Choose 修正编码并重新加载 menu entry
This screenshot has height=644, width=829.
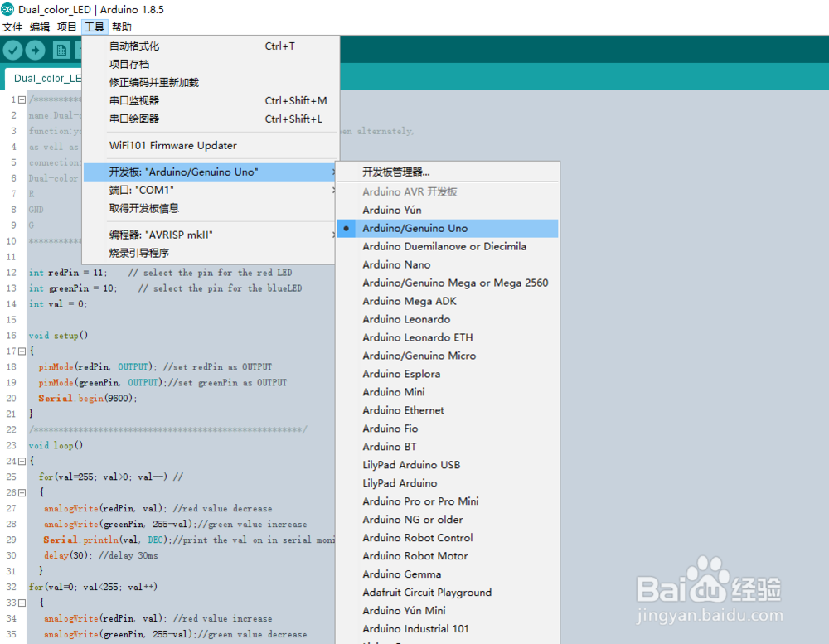click(211, 83)
